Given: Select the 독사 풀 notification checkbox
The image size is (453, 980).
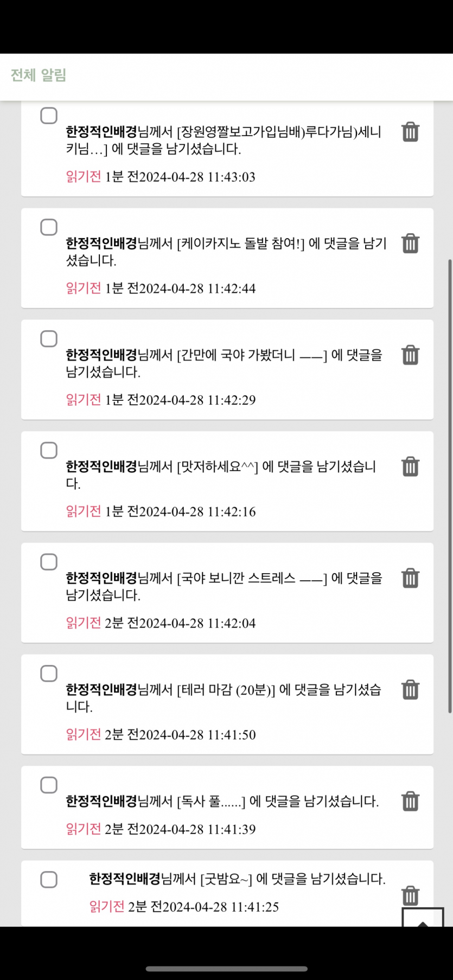Looking at the screenshot, I should coord(49,785).
